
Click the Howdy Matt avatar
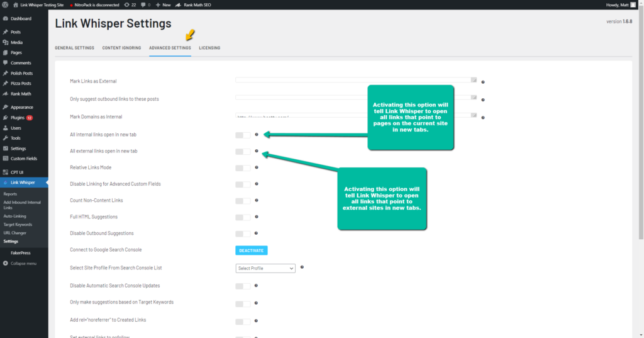click(x=633, y=5)
